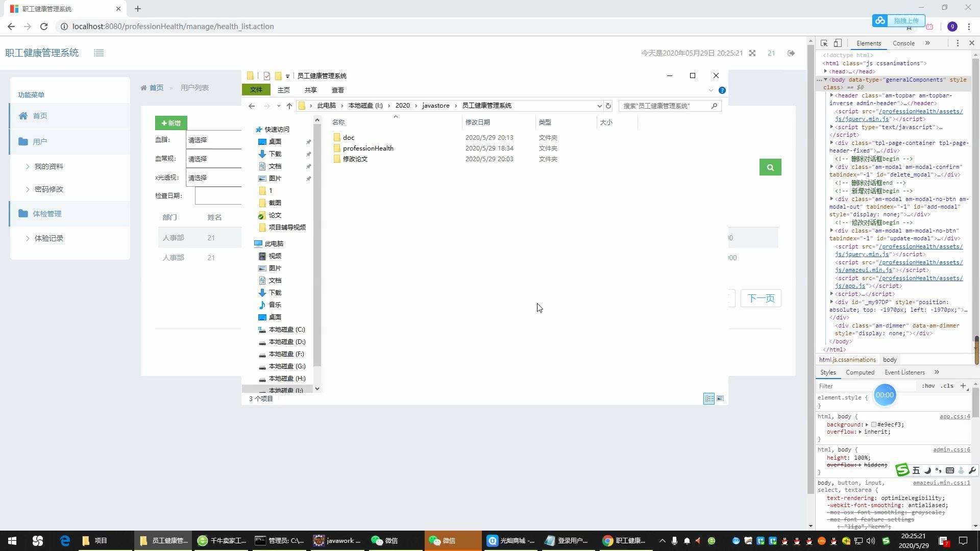Click the list view toggle icon

(x=709, y=397)
